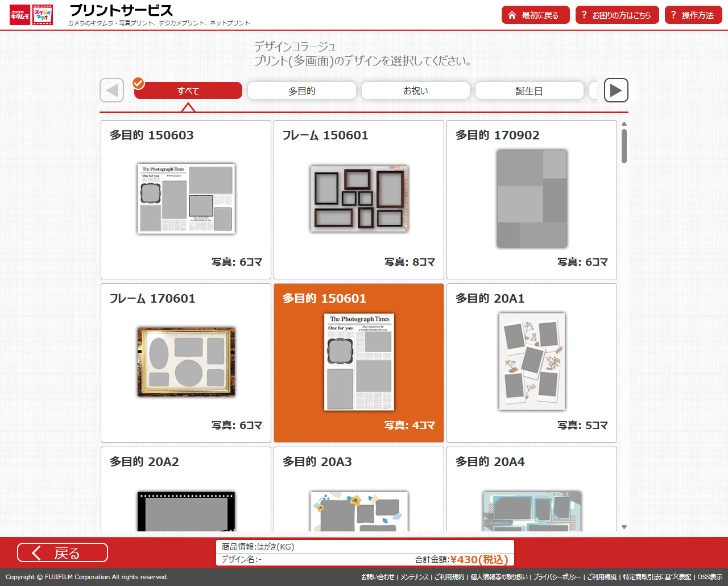Select the 多目的 20A1 polaroid design
This screenshot has height=586, width=728.
(x=532, y=362)
